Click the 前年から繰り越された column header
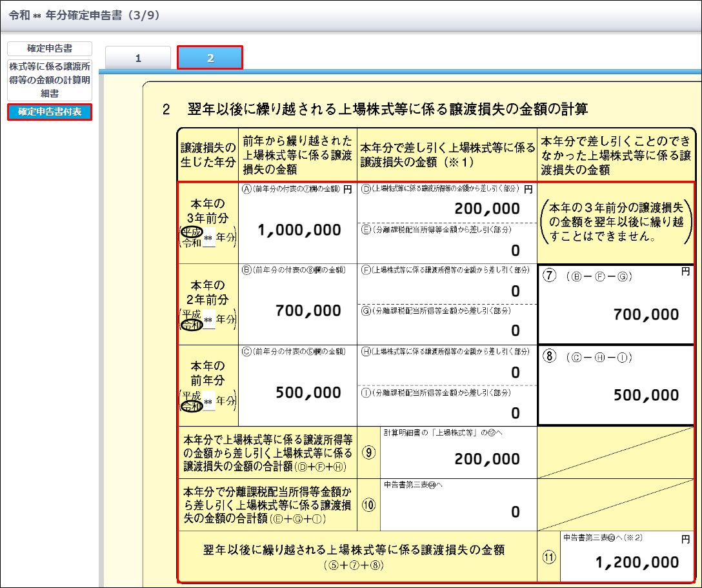This screenshot has height=588, width=702. click(x=297, y=155)
